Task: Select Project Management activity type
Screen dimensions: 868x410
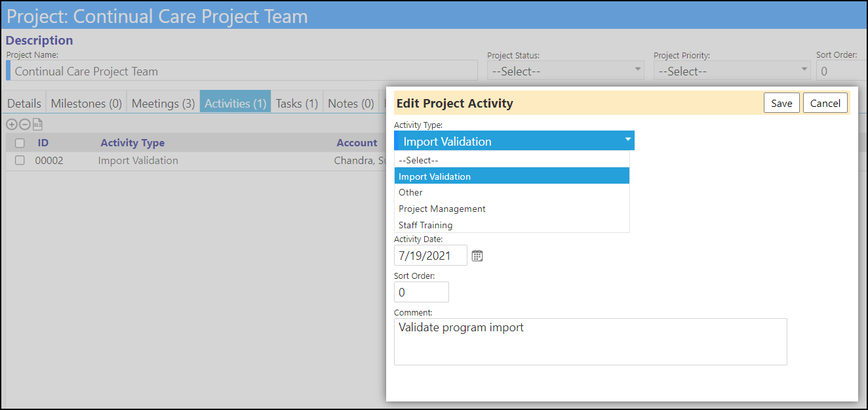Action: (x=511, y=209)
